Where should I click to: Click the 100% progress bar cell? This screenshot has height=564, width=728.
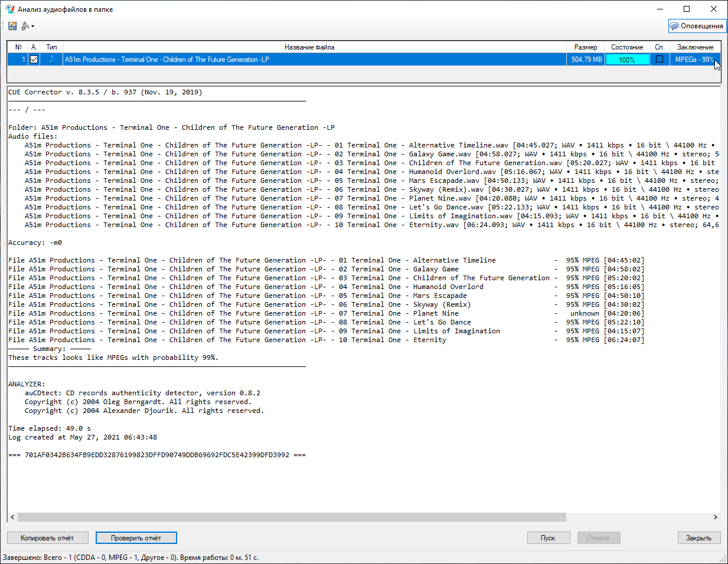[627, 60]
